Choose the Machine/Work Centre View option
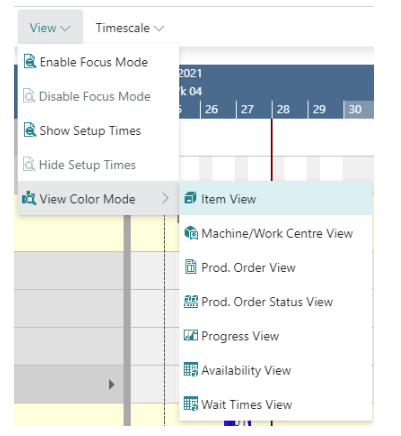The height and width of the screenshot is (436, 401). point(276,233)
